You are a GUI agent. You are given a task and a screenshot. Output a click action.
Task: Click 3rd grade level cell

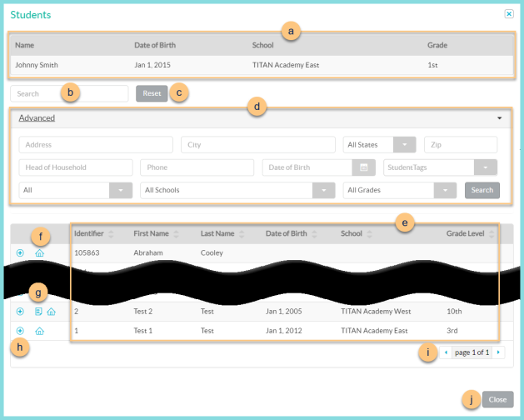(452, 331)
